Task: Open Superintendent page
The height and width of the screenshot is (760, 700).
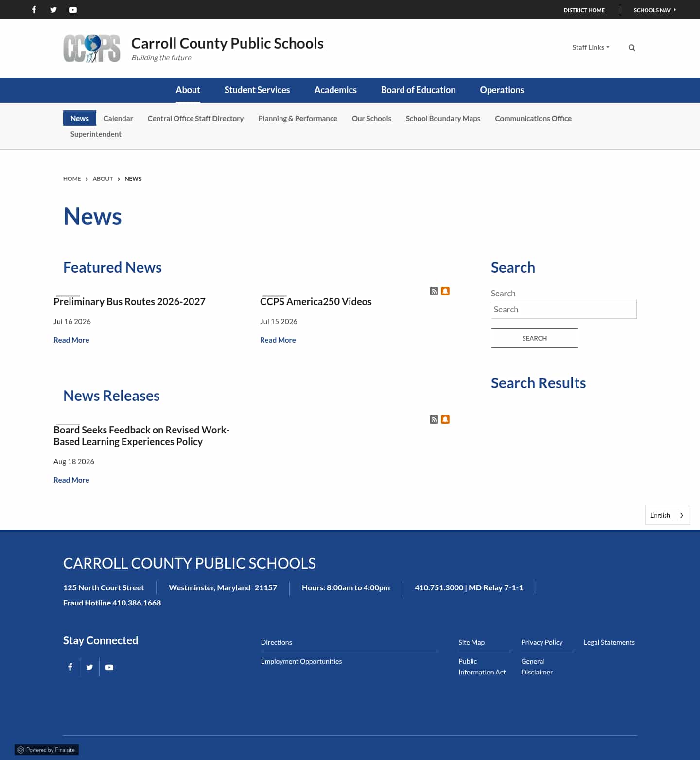Action: 96,134
